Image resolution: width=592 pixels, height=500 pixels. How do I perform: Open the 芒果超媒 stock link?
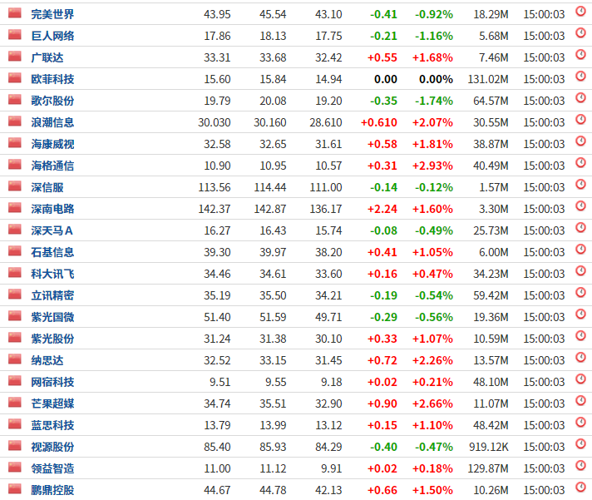(x=52, y=404)
